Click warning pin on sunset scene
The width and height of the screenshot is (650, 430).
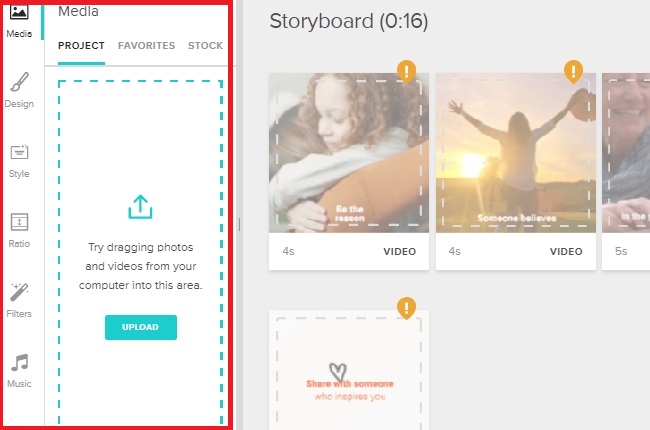tap(572, 71)
